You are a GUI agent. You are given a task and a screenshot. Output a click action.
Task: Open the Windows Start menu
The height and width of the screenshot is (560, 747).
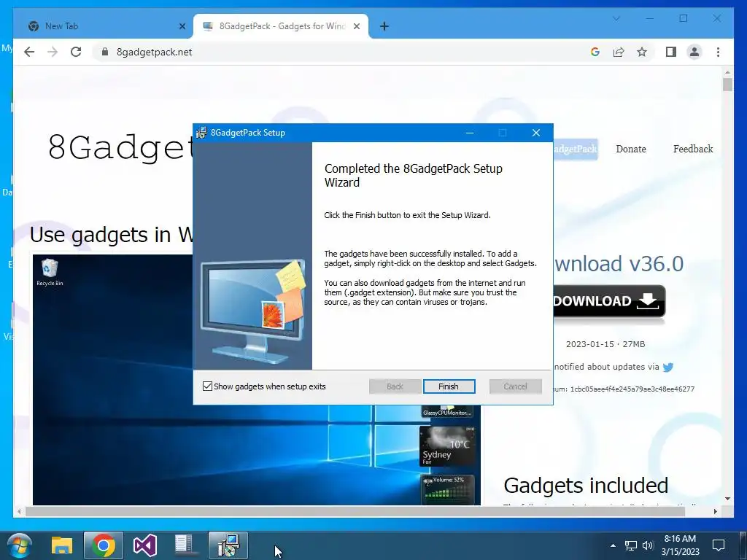coord(19,545)
